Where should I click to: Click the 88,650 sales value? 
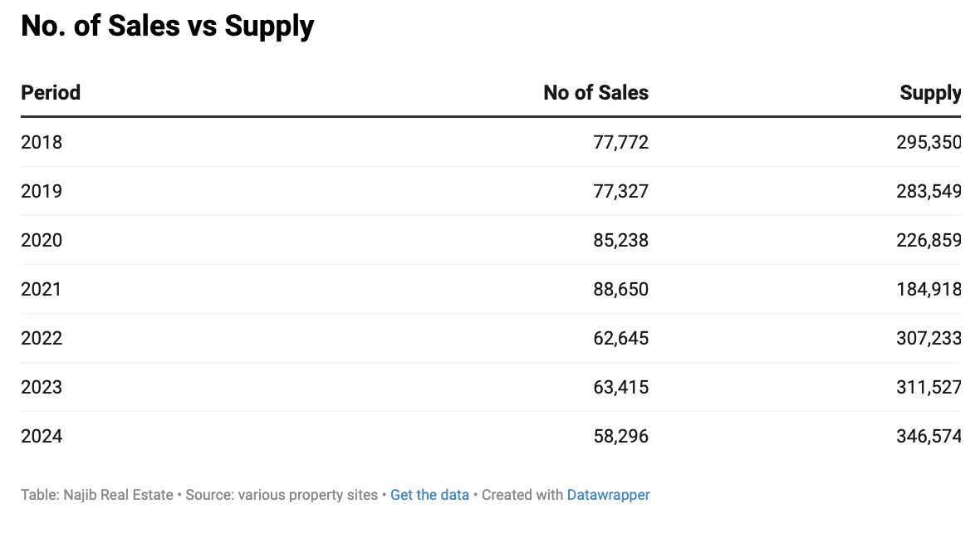(x=620, y=289)
